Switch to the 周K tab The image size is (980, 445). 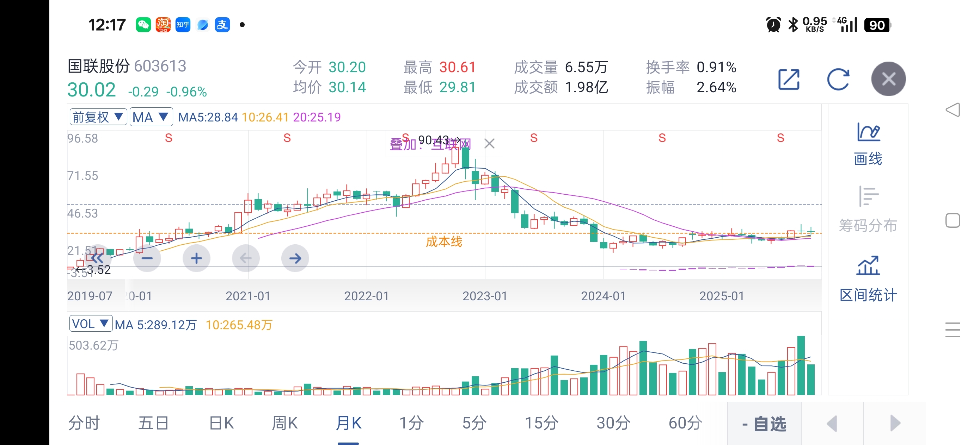pos(284,423)
